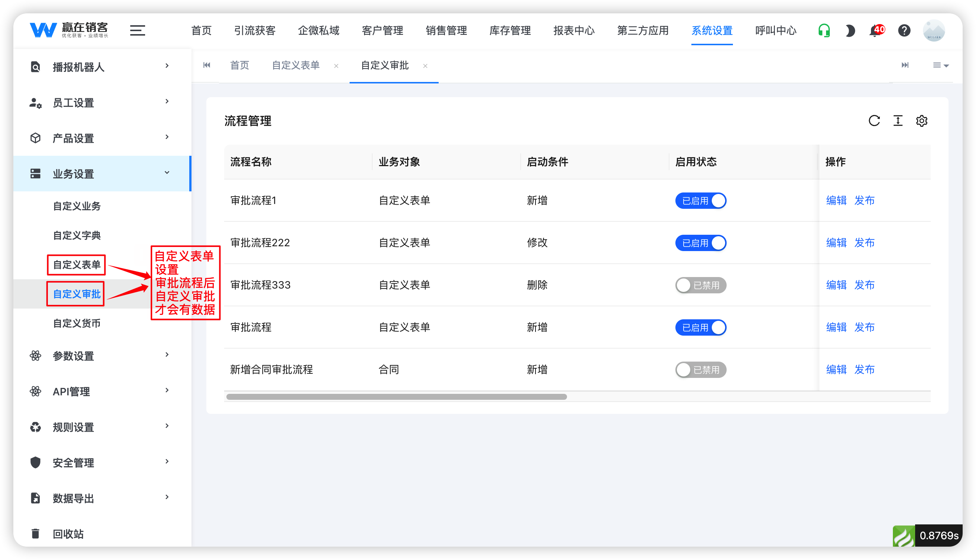This screenshot has width=976, height=560.
Task: Open the headset customer service icon
Action: pos(824,30)
